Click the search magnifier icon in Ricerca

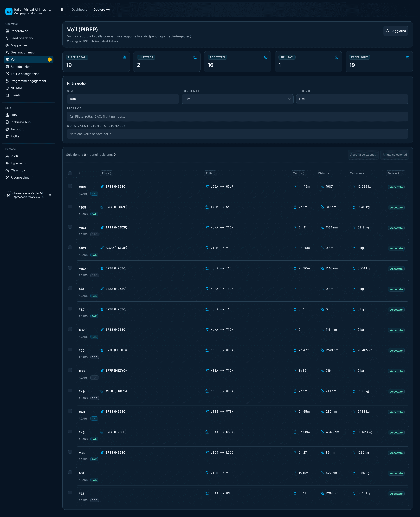(x=72, y=117)
